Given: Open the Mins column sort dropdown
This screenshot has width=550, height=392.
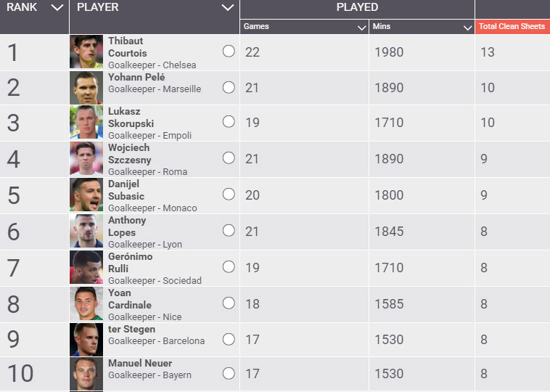Looking at the screenshot, I should [x=468, y=27].
